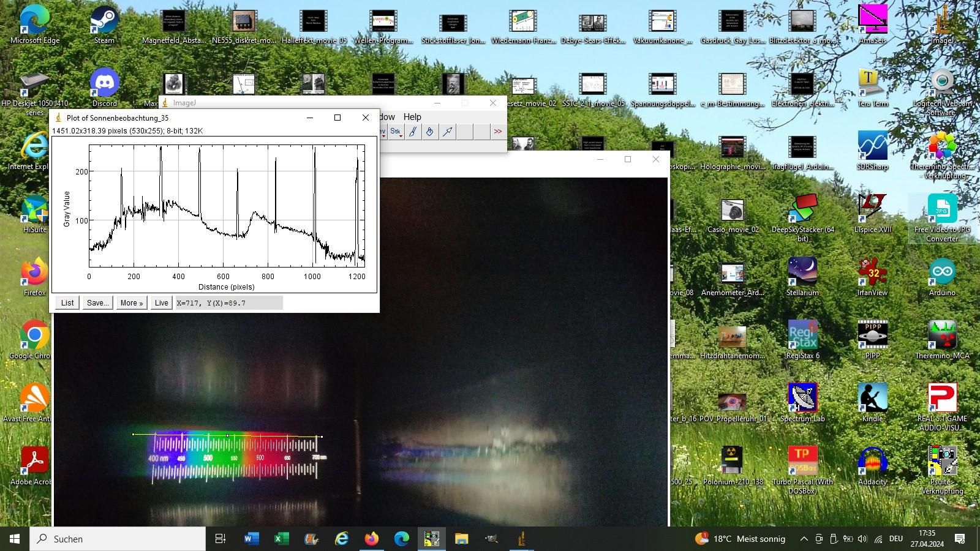Open Stellarium desktop shortcut
The image size is (980, 551).
802,277
